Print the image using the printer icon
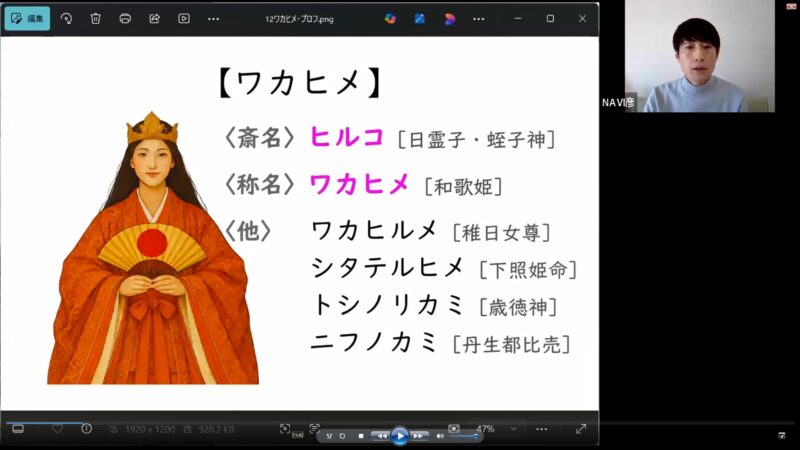The image size is (800, 450). [125, 19]
